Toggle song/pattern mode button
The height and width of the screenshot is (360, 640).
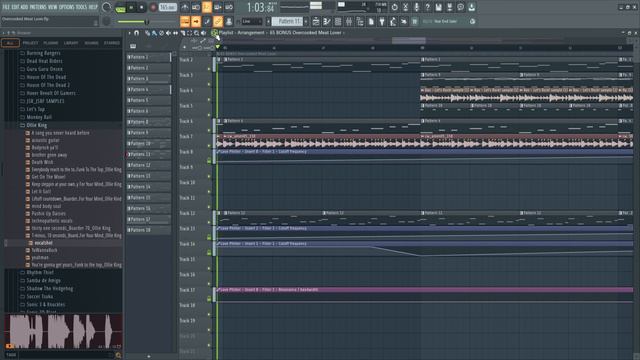pyautogui.click(x=120, y=8)
